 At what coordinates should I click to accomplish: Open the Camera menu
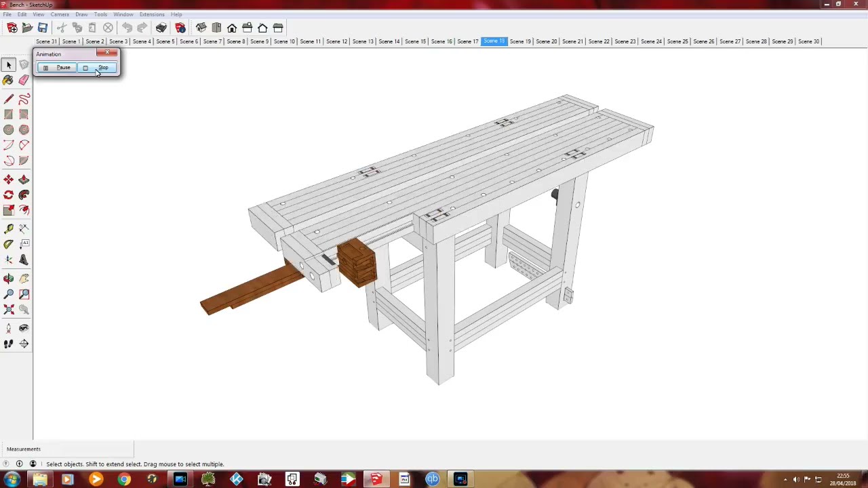(60, 14)
